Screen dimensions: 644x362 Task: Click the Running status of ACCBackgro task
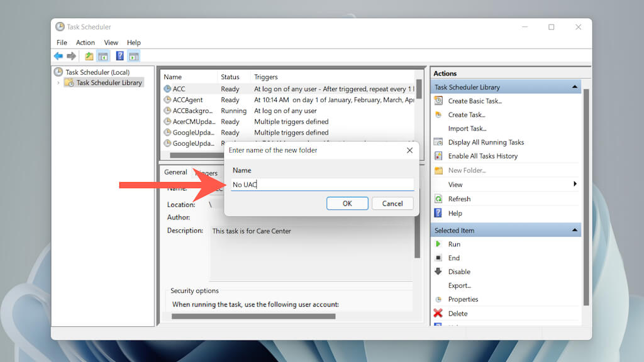(233, 111)
